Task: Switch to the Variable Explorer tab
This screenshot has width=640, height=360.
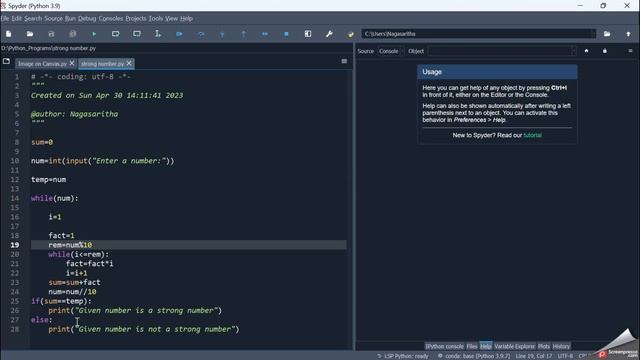Action: click(x=514, y=346)
